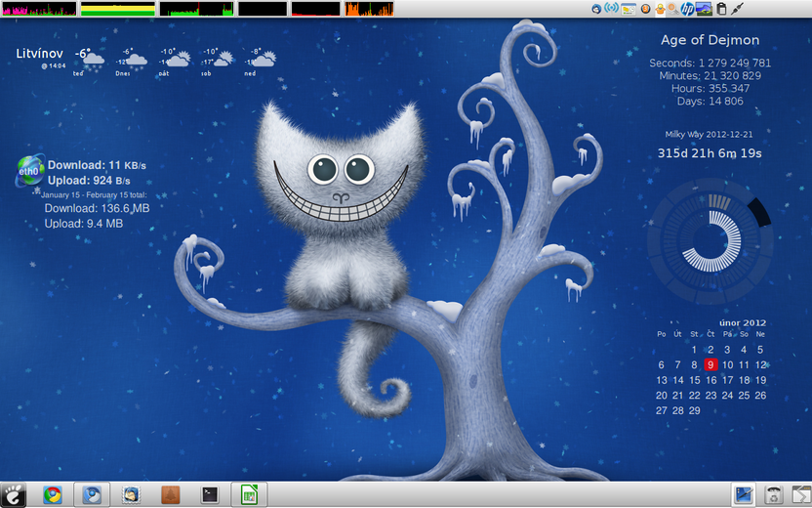The height and width of the screenshot is (508, 812).
Task: Click the orange round tray icon
Action: click(645, 9)
